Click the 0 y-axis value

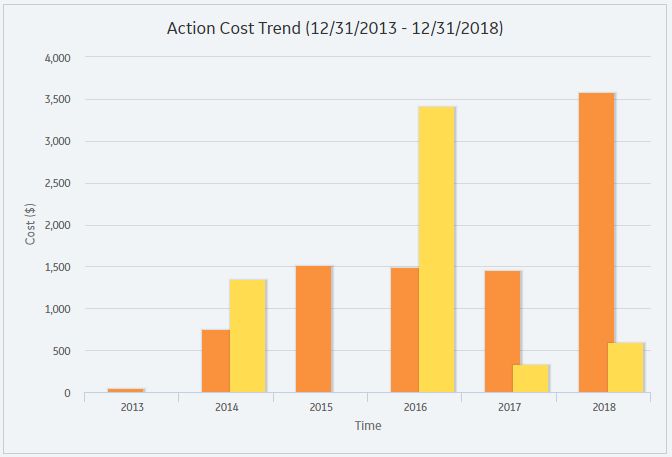tap(67, 393)
